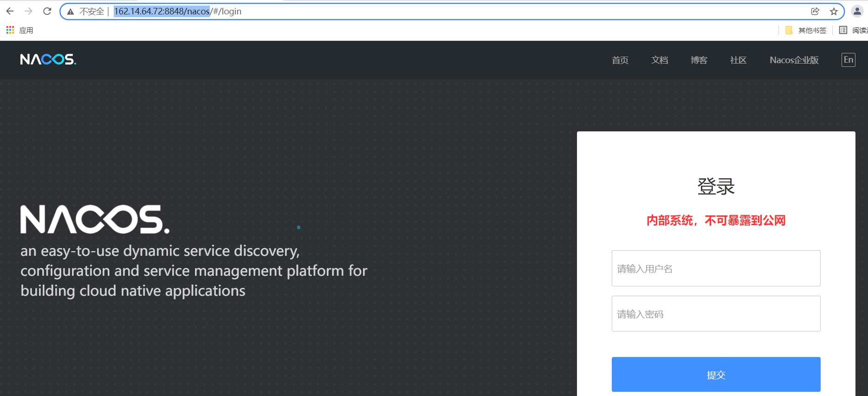Switch language with the En button
Image resolution: width=868 pixels, height=396 pixels.
[x=849, y=59]
